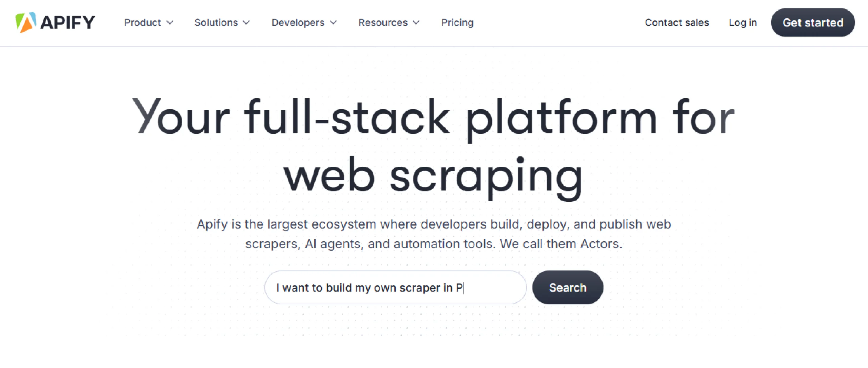Image resolution: width=868 pixels, height=368 pixels.
Task: Open the Contact sales link
Action: [677, 22]
